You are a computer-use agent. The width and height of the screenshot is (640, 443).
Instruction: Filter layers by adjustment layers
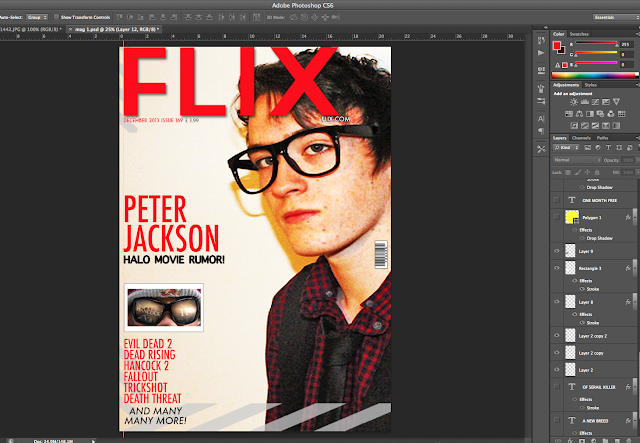598,147
